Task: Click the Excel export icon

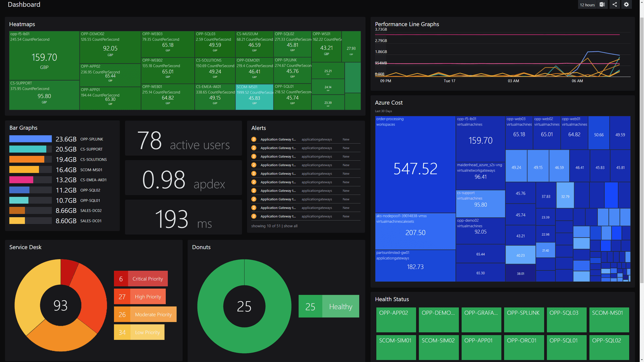Action: point(602,5)
